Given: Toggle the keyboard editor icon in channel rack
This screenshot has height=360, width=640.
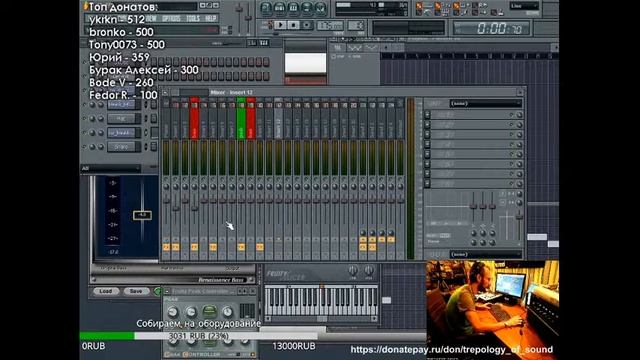Looking at the screenshot, I should click(264, 42).
